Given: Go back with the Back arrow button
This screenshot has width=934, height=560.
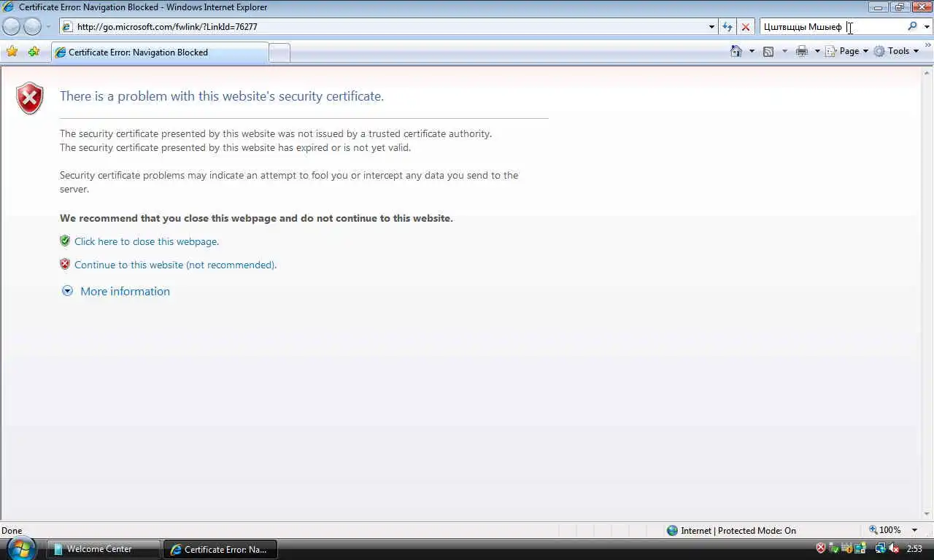Looking at the screenshot, I should 12,27.
